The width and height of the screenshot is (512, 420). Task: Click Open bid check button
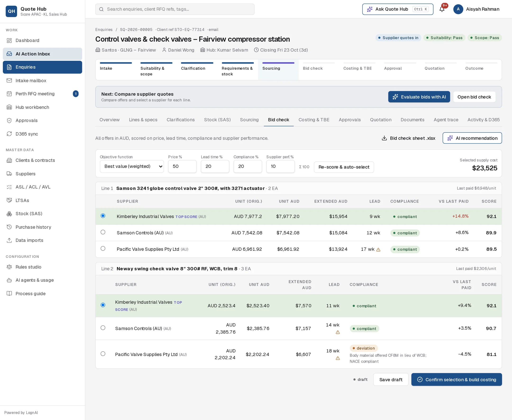pos(474,97)
